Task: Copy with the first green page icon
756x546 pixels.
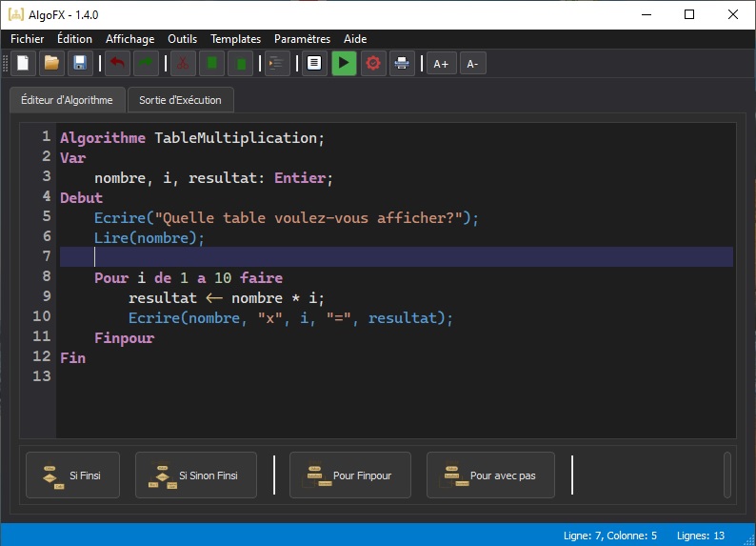Action: click(x=211, y=63)
